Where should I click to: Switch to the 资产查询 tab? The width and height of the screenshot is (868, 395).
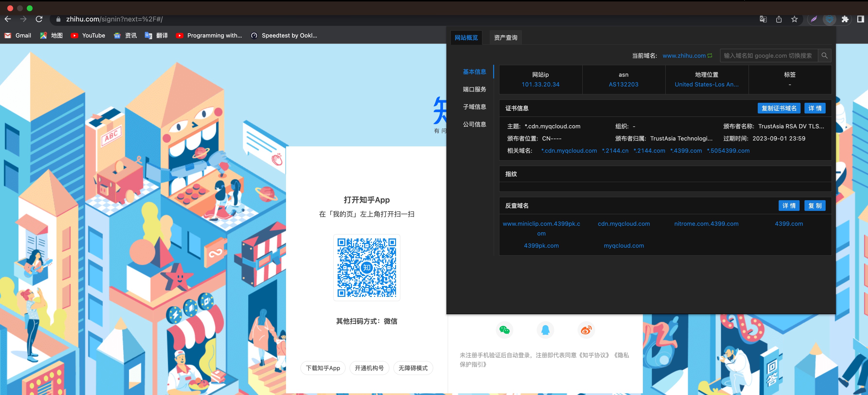pos(505,38)
